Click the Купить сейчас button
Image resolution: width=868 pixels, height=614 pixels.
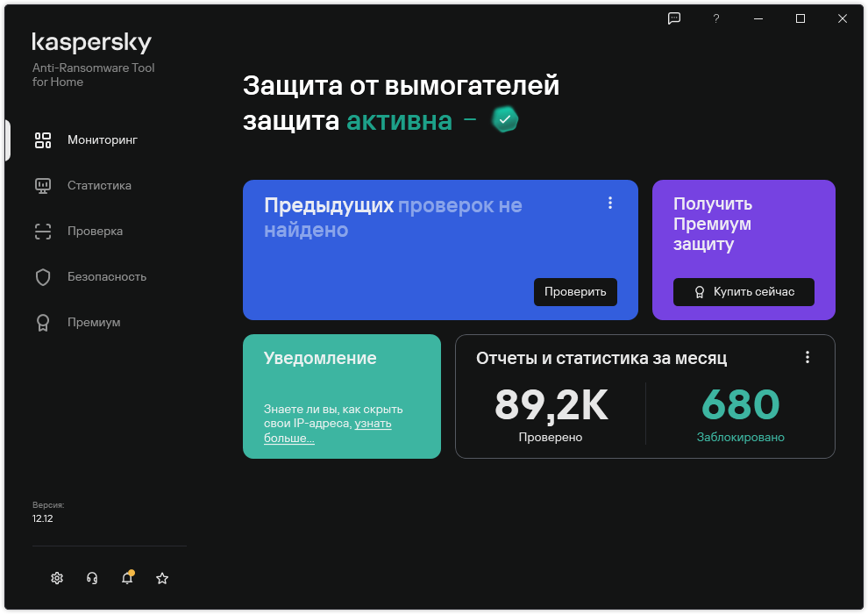coord(744,292)
